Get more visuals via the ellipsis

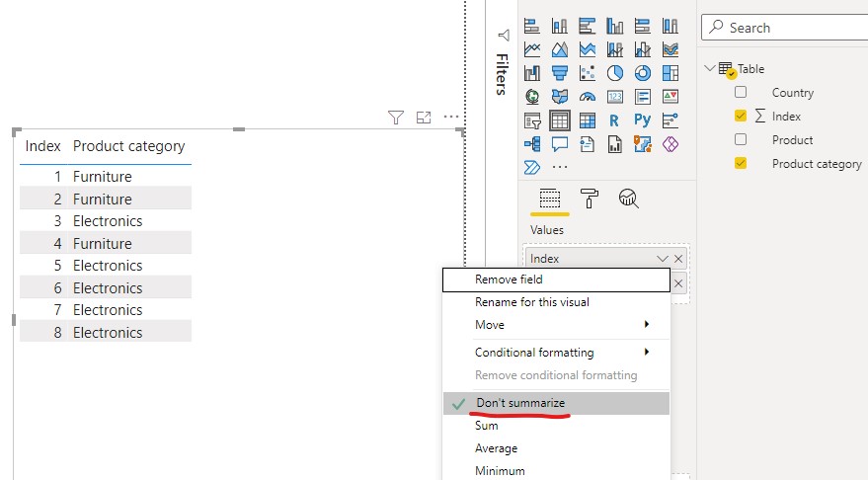point(560,167)
